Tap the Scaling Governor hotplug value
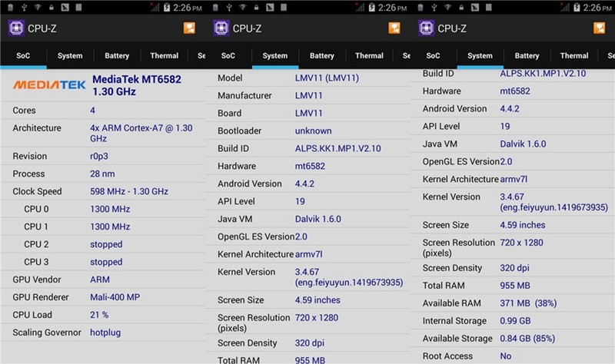Image resolution: width=615 pixels, height=364 pixels. [x=106, y=333]
